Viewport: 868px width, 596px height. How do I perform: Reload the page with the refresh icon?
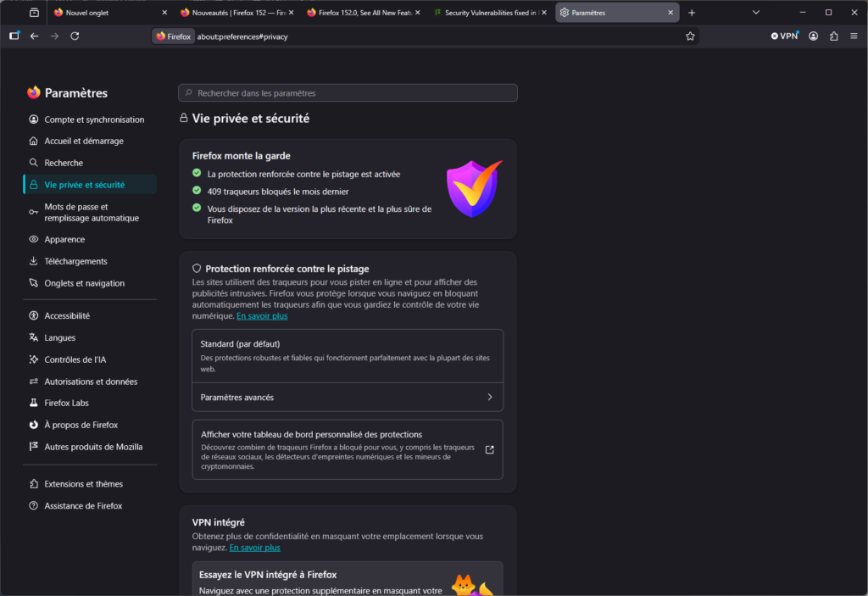[x=75, y=36]
